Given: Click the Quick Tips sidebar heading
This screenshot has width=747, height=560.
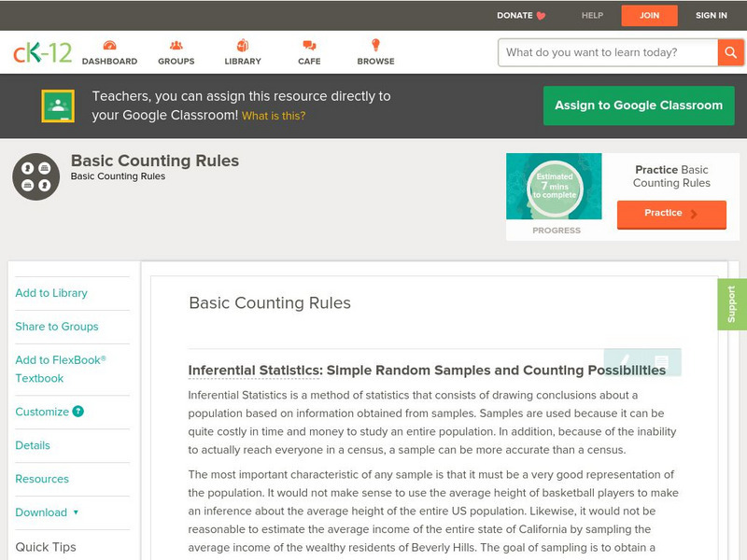Looking at the screenshot, I should point(46,547).
